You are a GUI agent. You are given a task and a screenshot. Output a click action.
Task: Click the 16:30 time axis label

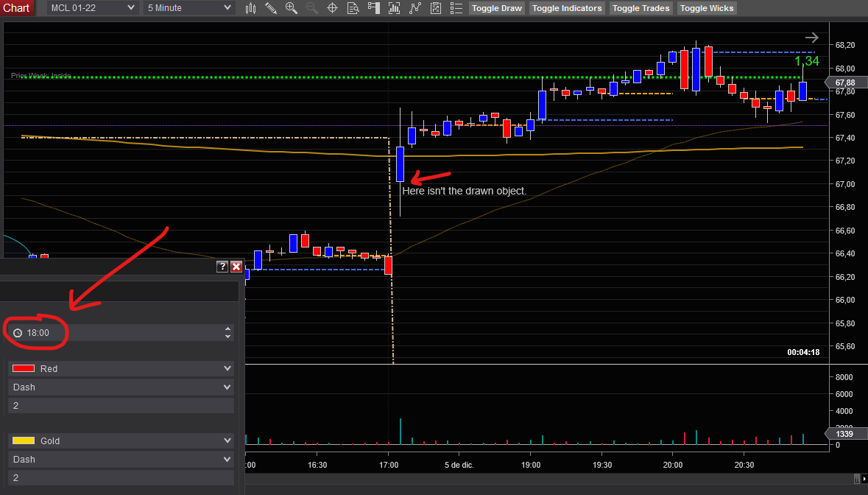point(317,465)
